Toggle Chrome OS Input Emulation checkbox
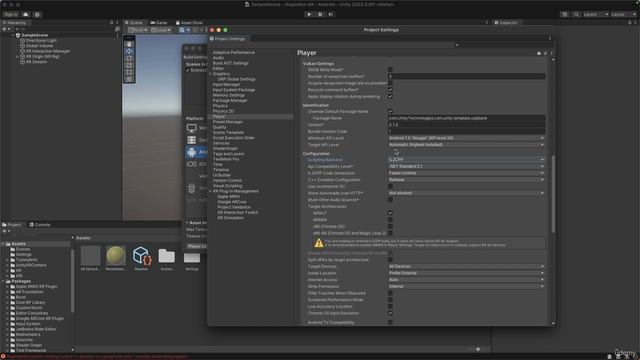Viewport: 640px width, 360px height. click(x=390, y=313)
